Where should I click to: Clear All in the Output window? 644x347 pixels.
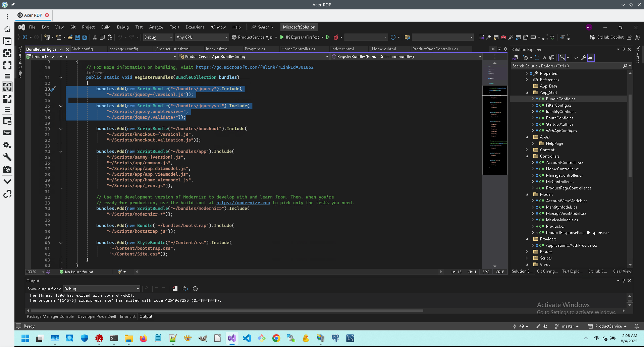pyautogui.click(x=175, y=289)
